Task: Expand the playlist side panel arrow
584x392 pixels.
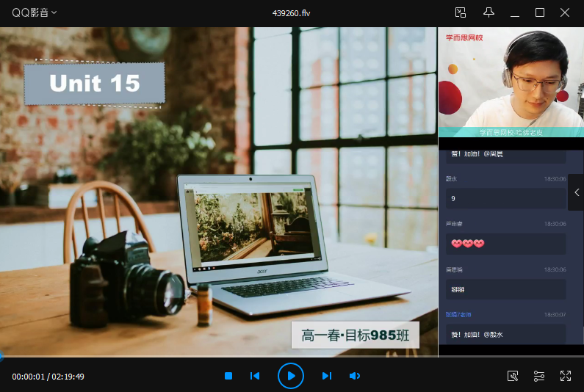Action: tap(576, 192)
